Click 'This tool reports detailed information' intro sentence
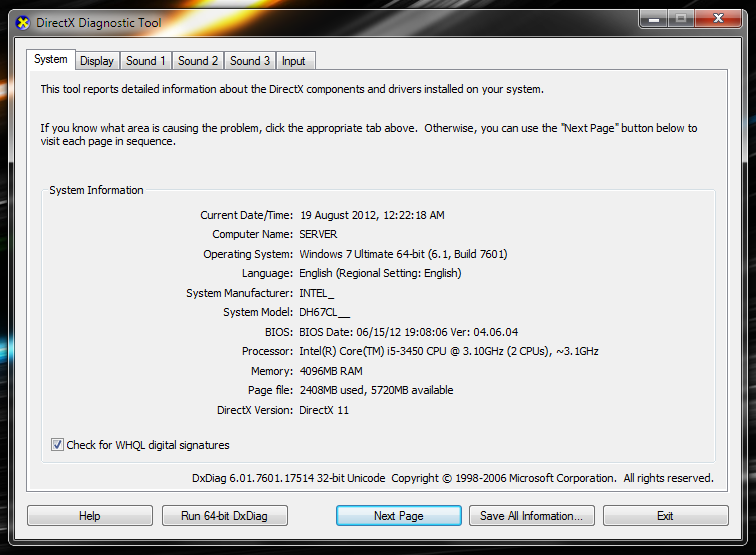Viewport: 756px width, 555px height. [x=292, y=89]
